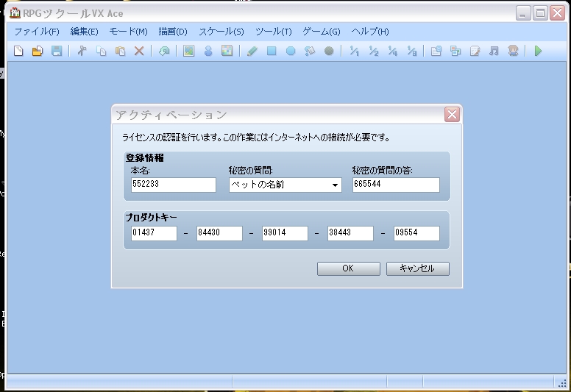The height and width of the screenshot is (392, 571).
Task: Open the Database toolbar icon
Action: click(436, 51)
